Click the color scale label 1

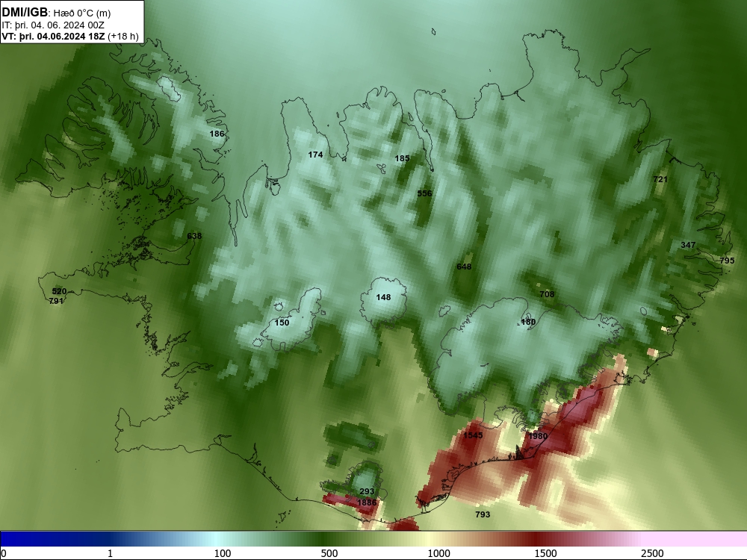click(110, 553)
